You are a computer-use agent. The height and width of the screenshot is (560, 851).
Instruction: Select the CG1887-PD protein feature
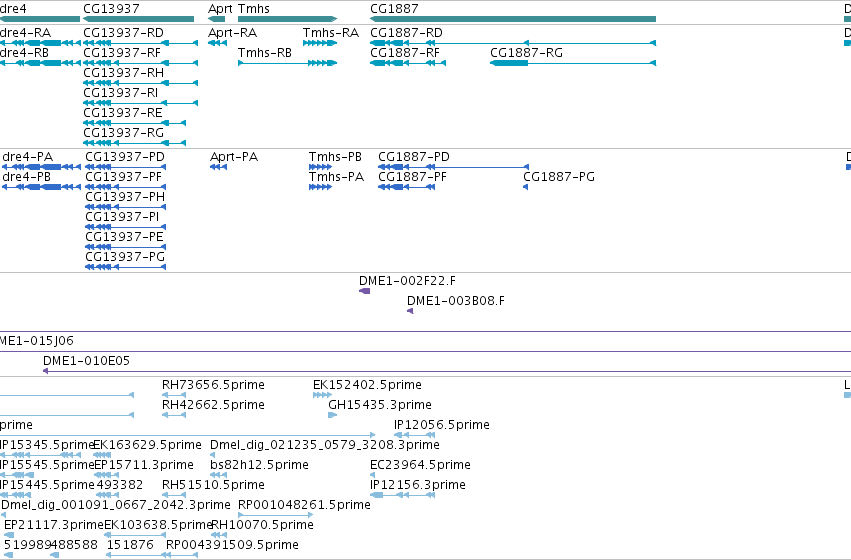tap(453, 167)
